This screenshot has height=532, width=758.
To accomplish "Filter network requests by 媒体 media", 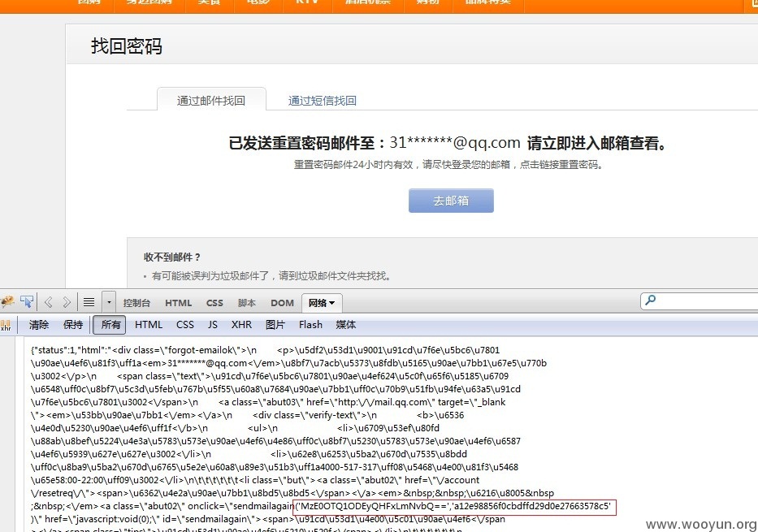I will (x=345, y=325).
